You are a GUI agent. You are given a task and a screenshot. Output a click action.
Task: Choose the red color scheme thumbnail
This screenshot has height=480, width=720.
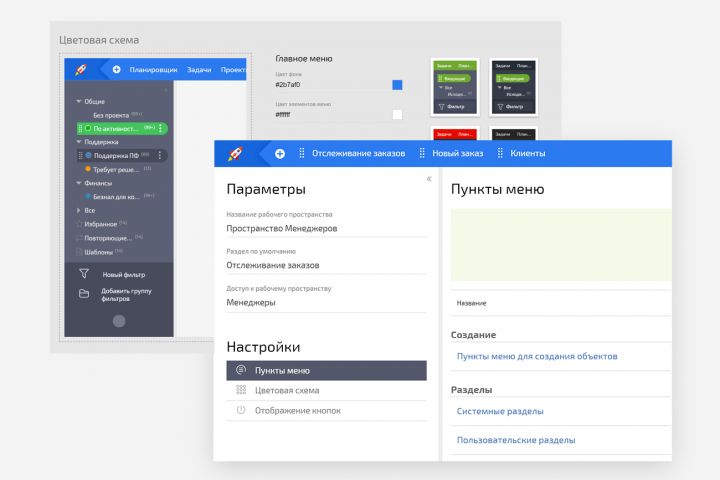455,134
